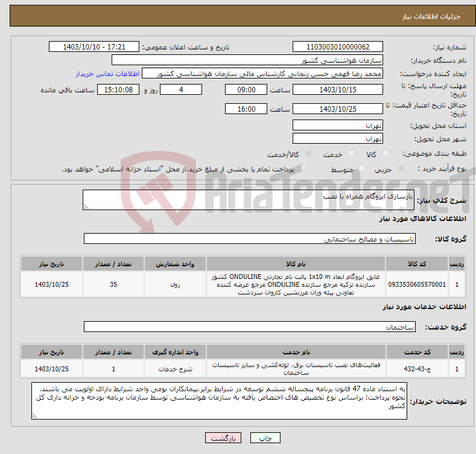The width and height of the screenshot is (476, 454).
Task: Click the service name فعالیت‌های نصب تاسیسات cell
Action: 296,369
